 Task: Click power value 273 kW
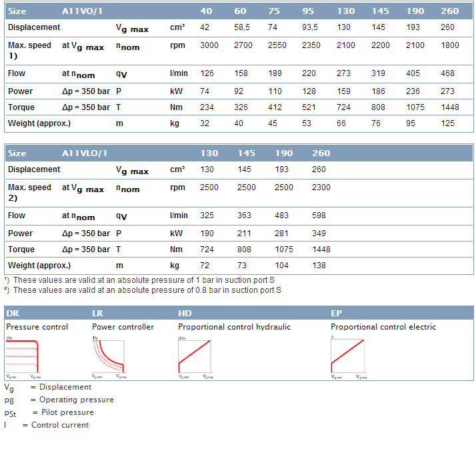448,91
